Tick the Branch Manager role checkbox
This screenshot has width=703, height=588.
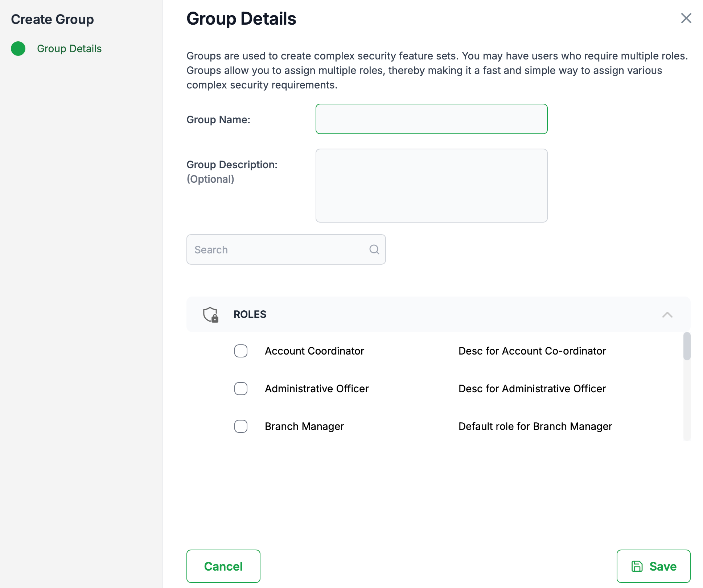(x=241, y=426)
